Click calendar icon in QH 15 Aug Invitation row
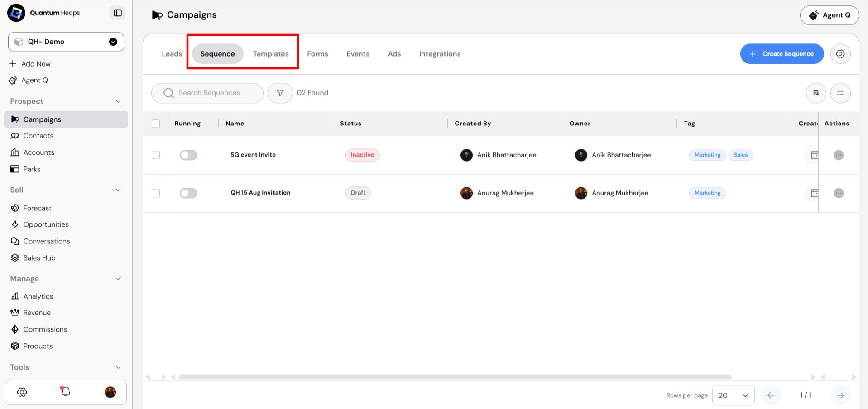Viewport: 868px width, 409px height. coord(814,193)
